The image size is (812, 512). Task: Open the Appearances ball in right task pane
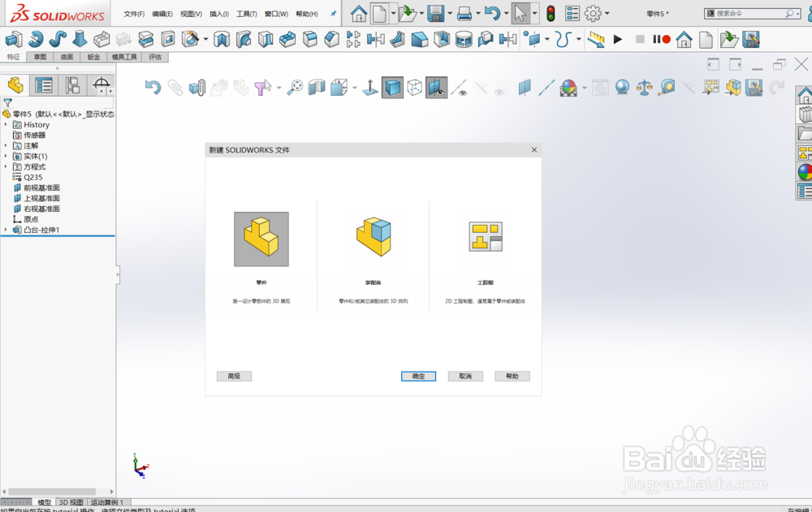click(x=804, y=172)
